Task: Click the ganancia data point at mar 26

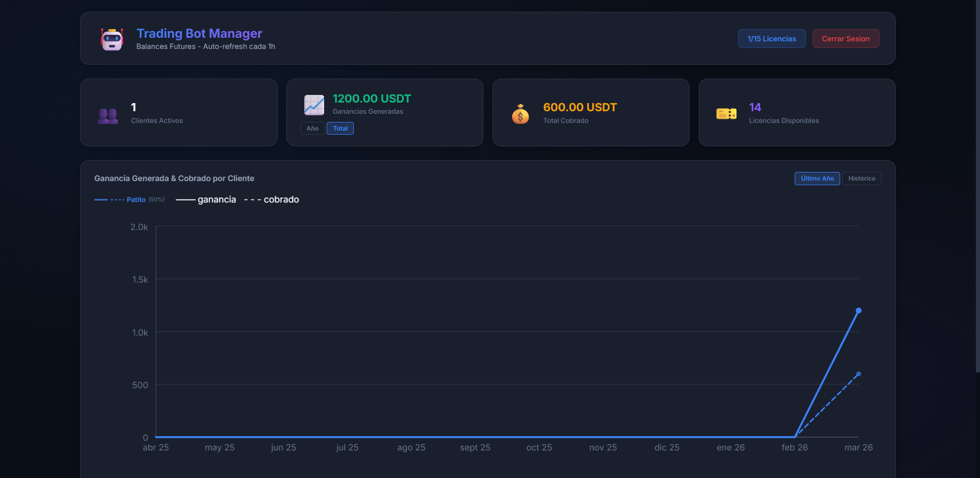Action: (x=859, y=310)
